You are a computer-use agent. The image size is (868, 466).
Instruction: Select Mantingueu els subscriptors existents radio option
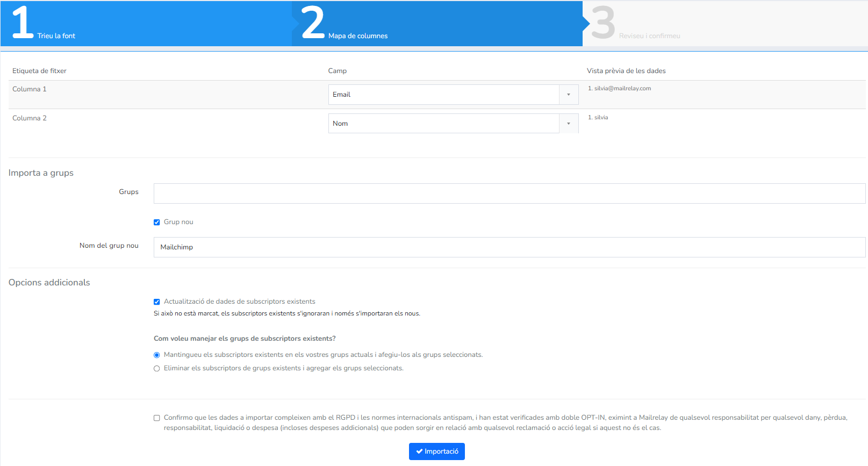157,355
